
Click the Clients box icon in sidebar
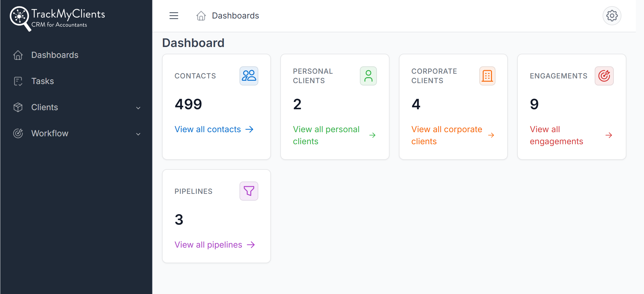click(x=18, y=107)
